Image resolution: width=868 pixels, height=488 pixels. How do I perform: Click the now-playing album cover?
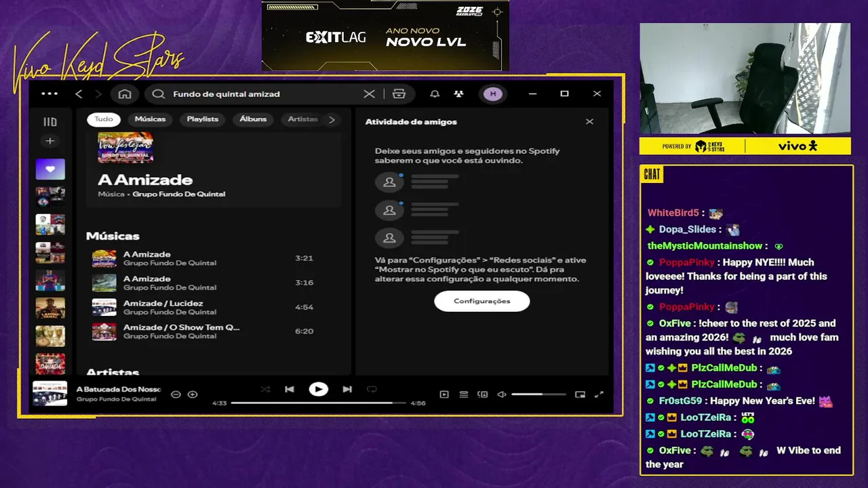[50, 394]
